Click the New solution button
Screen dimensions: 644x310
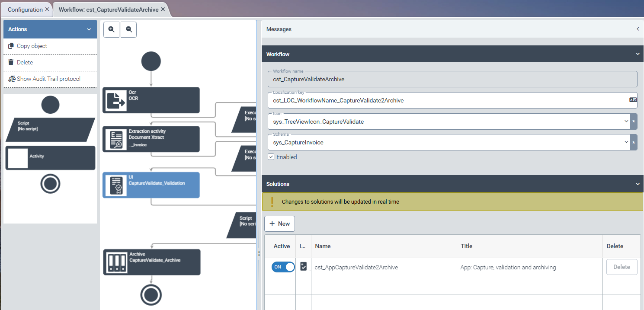click(x=279, y=224)
